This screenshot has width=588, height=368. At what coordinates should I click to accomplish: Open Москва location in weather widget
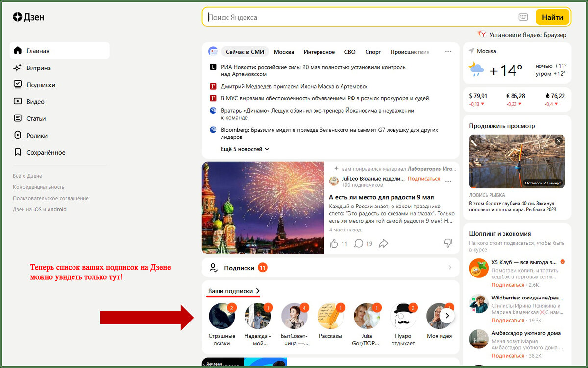(482, 51)
